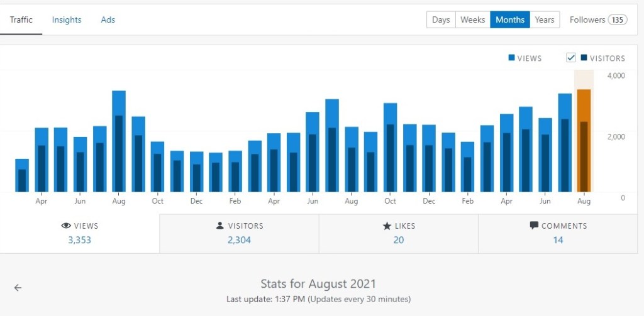Click the eye icon beside Views
644x316 pixels.
click(66, 226)
